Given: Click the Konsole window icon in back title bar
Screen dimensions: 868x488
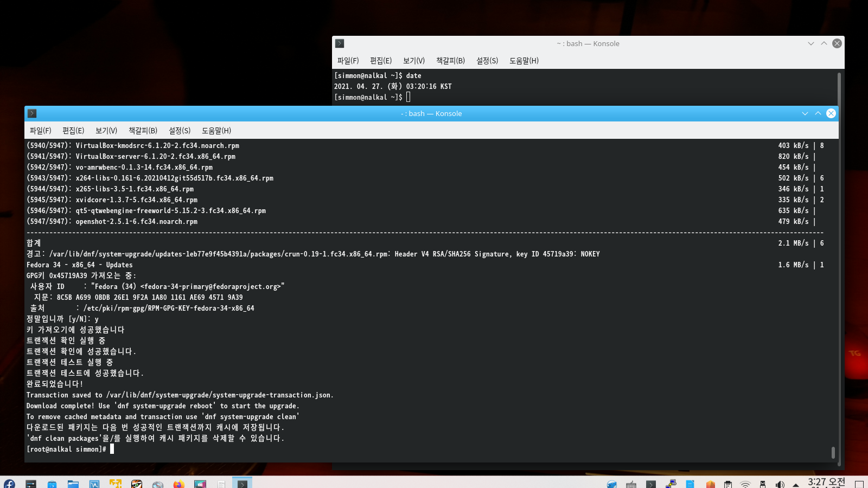Looking at the screenshot, I should pyautogui.click(x=340, y=43).
